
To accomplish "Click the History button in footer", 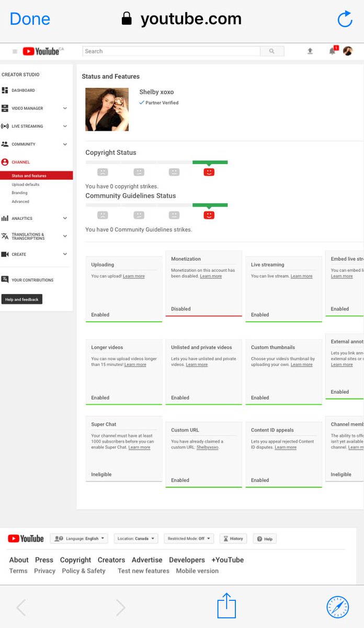I will [x=233, y=539].
